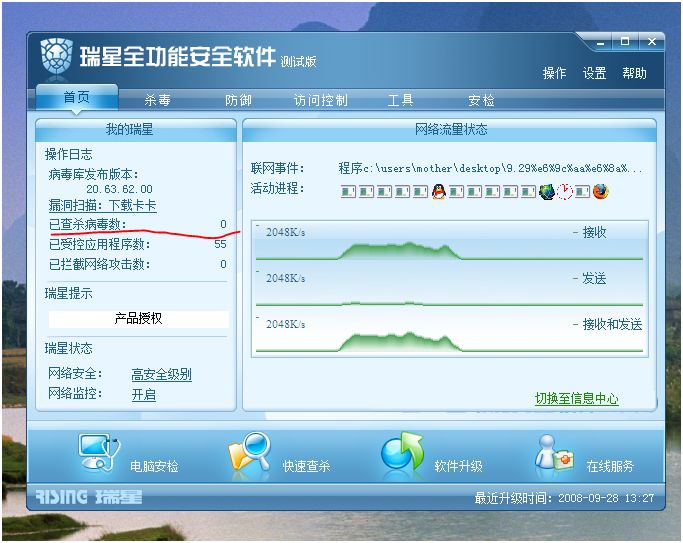Minimize the Rising security window

tap(601, 42)
